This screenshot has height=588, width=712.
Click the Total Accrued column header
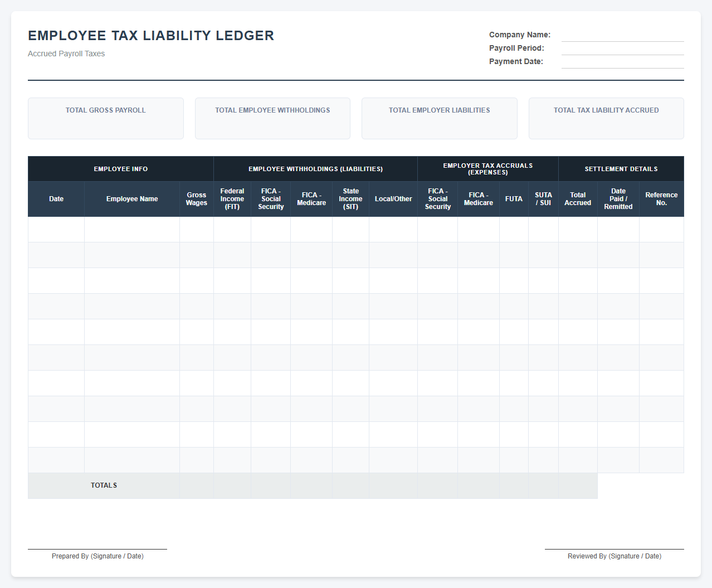(578, 199)
